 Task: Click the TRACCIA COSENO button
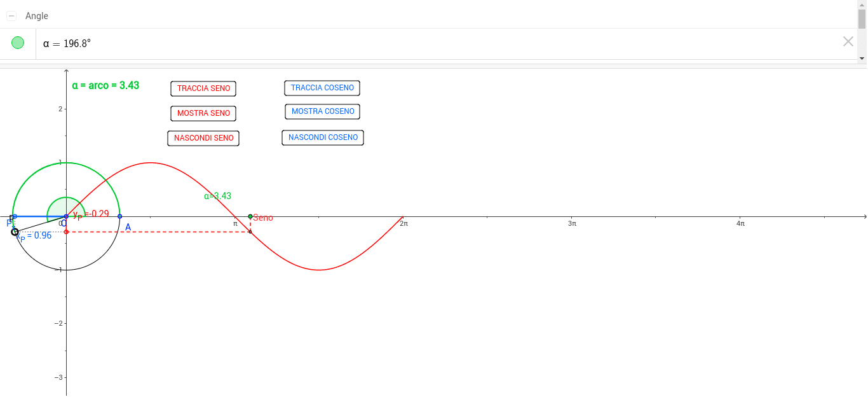pos(323,88)
